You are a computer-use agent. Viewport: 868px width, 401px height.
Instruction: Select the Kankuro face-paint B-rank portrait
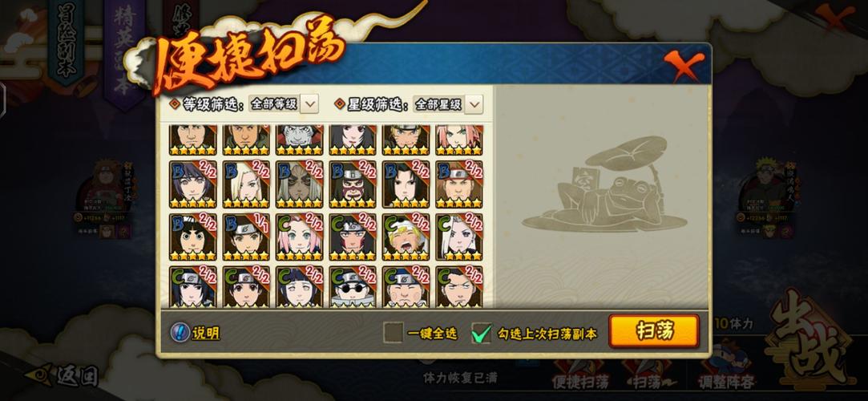coord(352,184)
